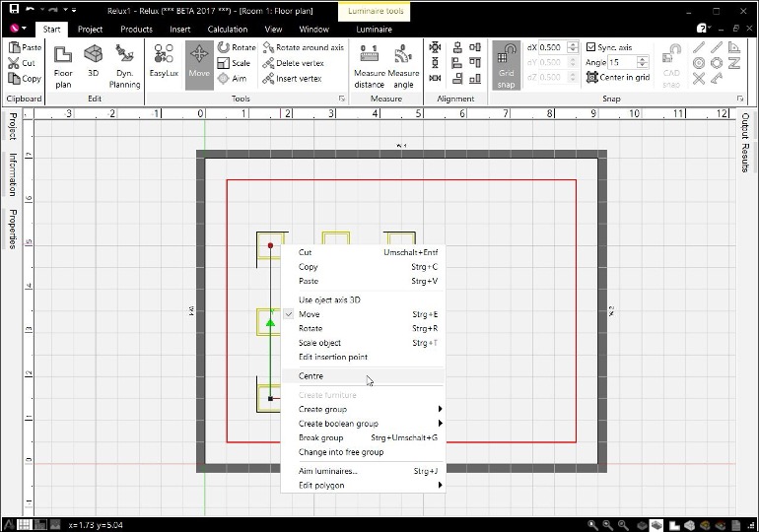Click the document icon in status bar
759x532 pixels.
(735, 525)
